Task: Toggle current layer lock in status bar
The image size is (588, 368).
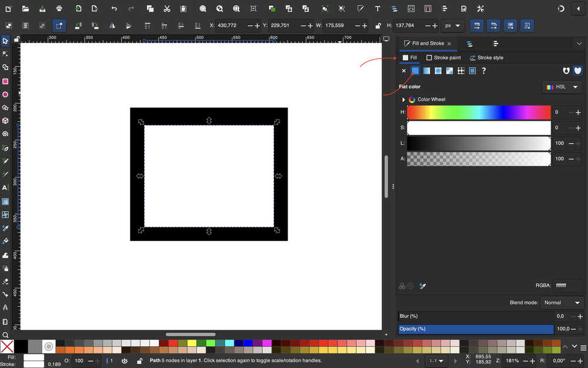Action: (139, 361)
